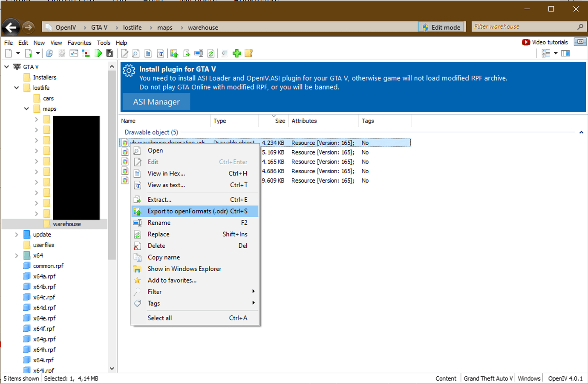Click the replace icon with green arrows
This screenshot has width=588, height=384.
[211, 53]
